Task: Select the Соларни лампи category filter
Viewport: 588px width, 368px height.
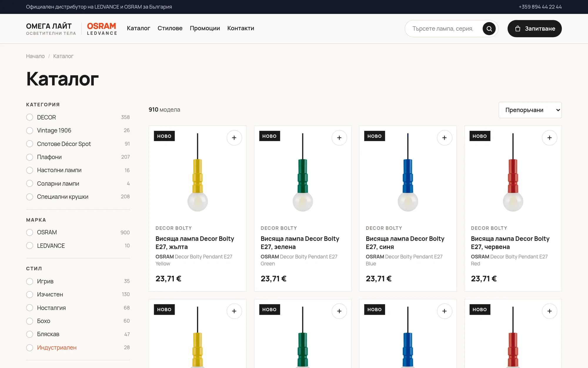Action: pyautogui.click(x=78, y=183)
